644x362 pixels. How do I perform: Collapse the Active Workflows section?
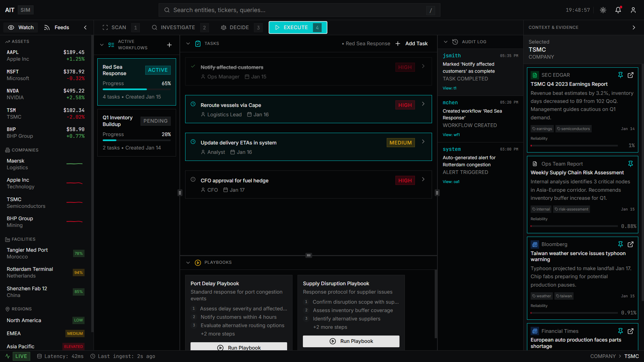[x=102, y=45]
